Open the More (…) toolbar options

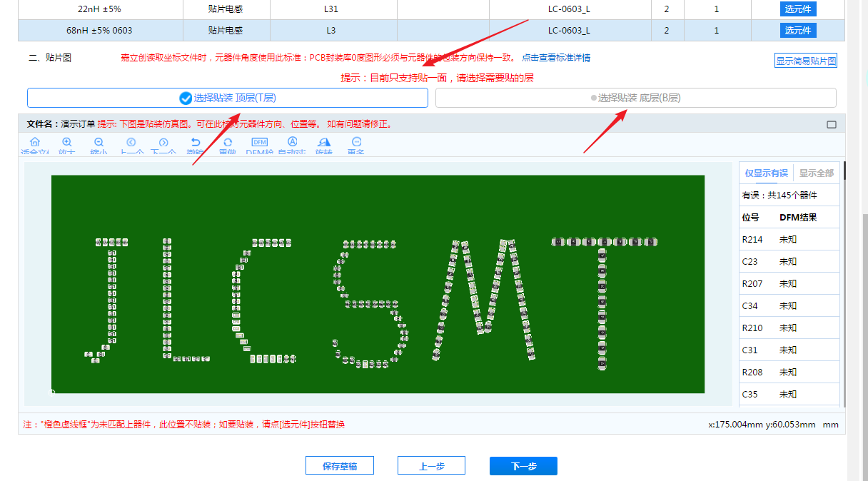tap(356, 143)
